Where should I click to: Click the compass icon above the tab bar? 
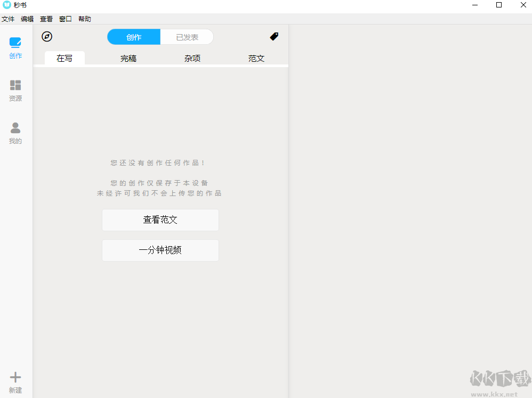pyautogui.click(x=46, y=36)
